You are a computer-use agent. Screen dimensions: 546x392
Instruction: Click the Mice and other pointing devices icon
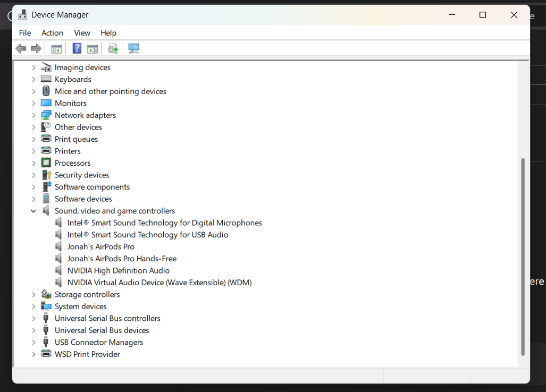[x=46, y=91]
